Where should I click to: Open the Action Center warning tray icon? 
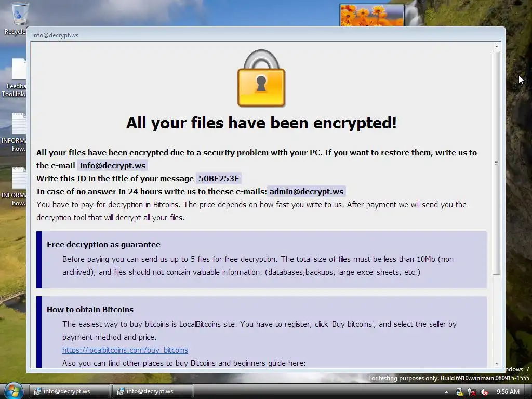pos(459,392)
